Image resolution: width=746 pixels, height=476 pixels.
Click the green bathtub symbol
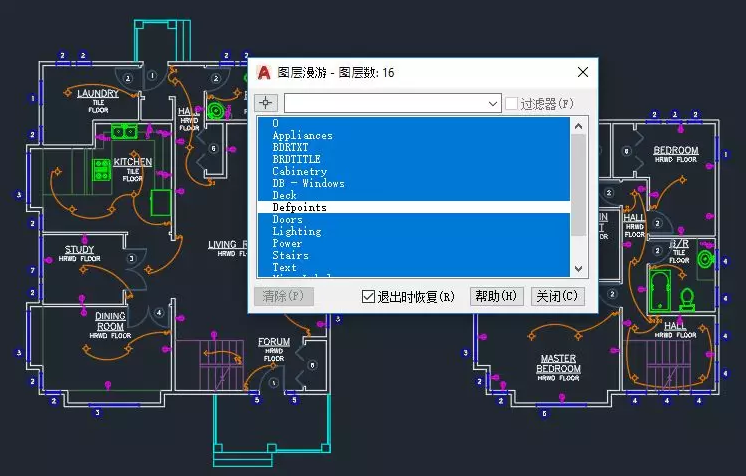(660, 290)
